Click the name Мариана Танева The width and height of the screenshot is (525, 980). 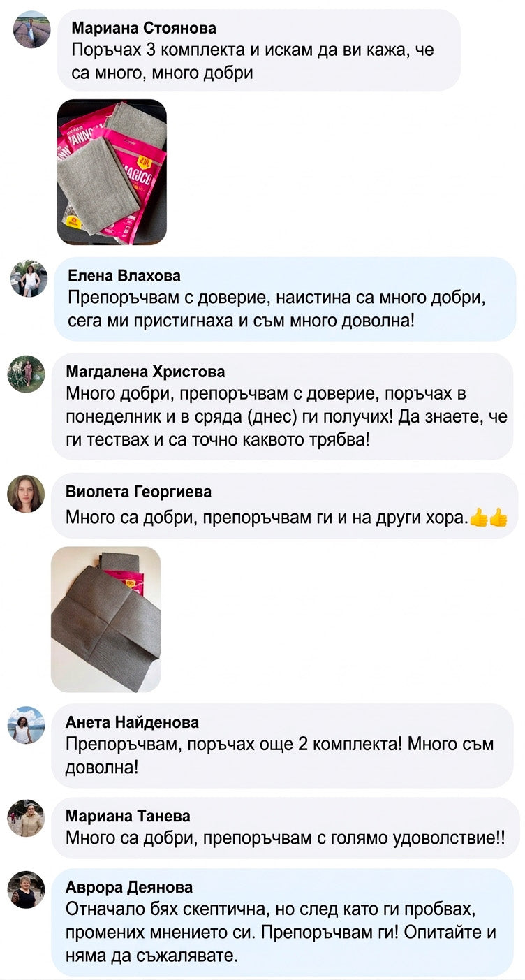point(128,816)
